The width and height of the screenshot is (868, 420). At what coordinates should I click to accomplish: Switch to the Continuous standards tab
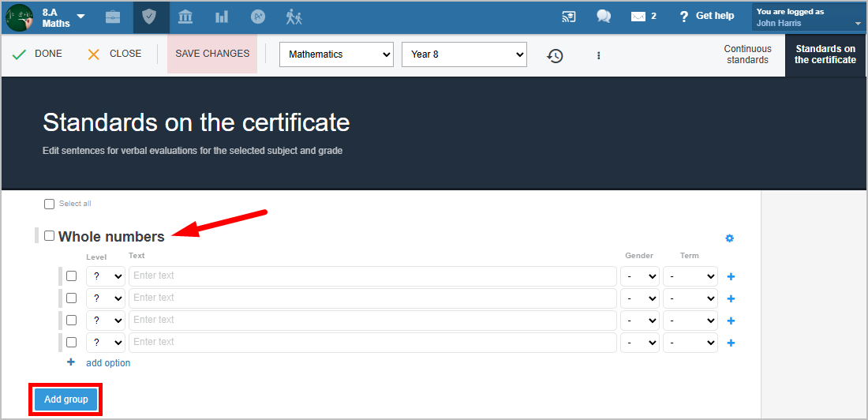[x=747, y=54]
